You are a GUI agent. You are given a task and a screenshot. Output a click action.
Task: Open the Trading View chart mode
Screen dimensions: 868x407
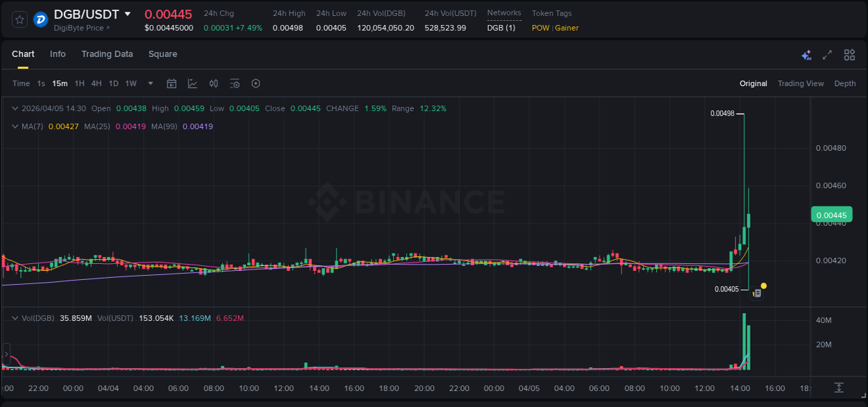coord(801,83)
